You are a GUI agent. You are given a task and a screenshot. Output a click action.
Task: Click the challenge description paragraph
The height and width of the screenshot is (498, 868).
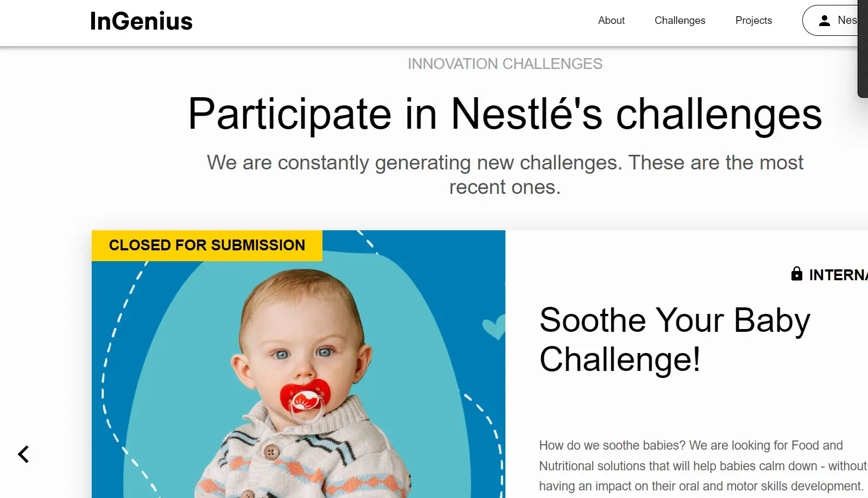[701, 466]
